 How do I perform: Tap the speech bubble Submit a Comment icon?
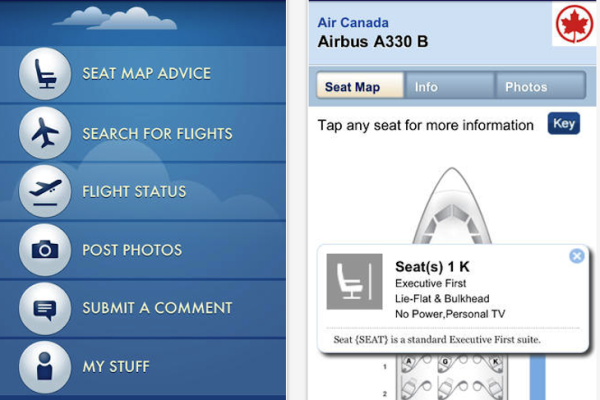tap(45, 309)
